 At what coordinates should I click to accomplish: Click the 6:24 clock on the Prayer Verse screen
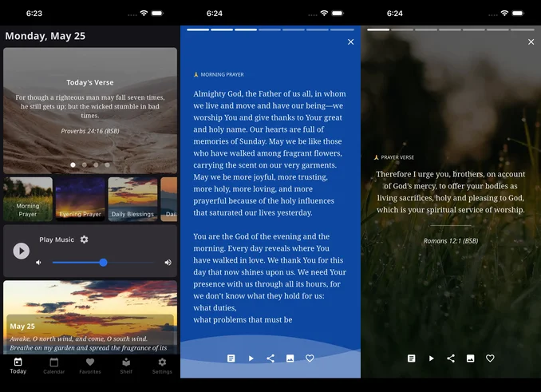coord(395,14)
